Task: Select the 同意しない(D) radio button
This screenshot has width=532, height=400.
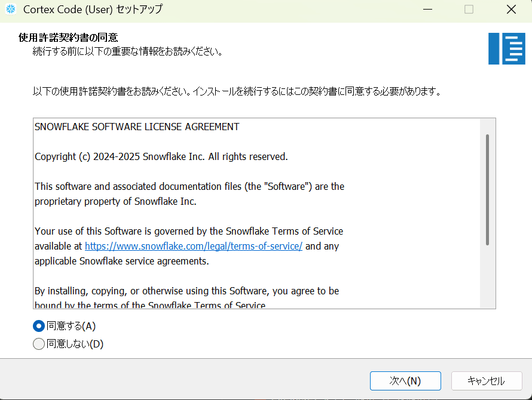Action: click(39, 344)
